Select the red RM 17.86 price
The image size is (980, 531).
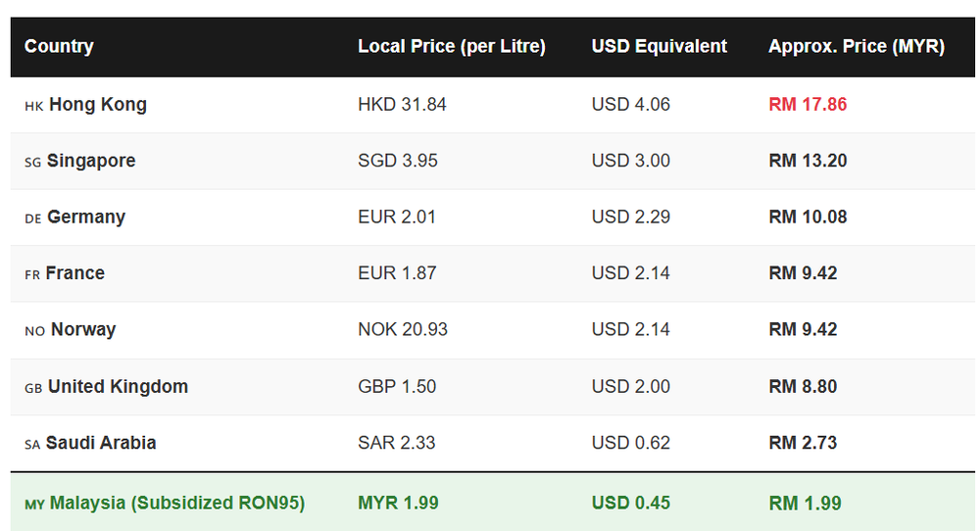pyautogui.click(x=808, y=104)
